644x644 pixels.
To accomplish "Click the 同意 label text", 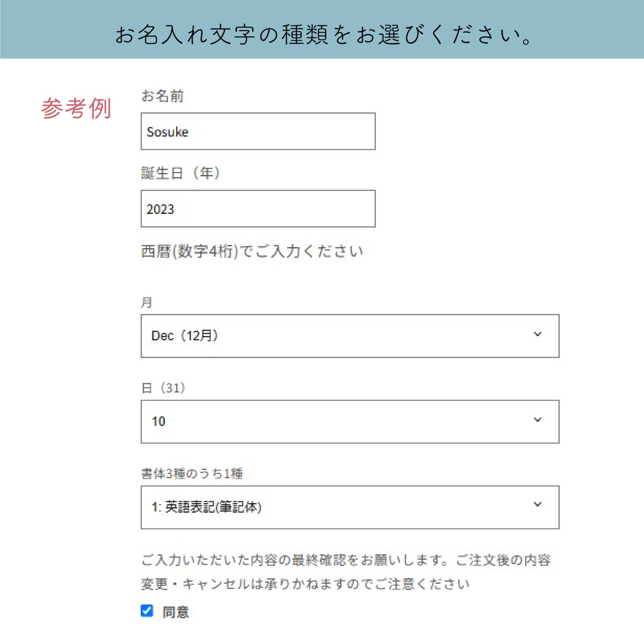I will pos(176,612).
